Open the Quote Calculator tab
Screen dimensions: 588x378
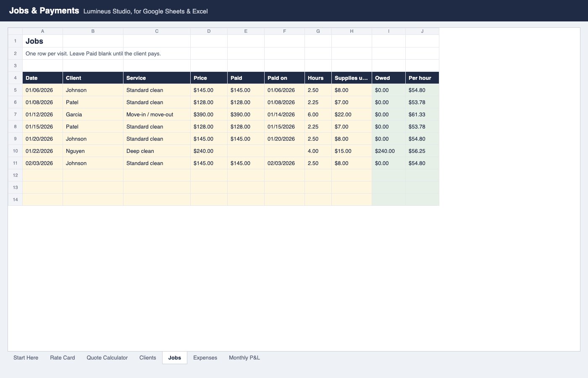(x=107, y=358)
